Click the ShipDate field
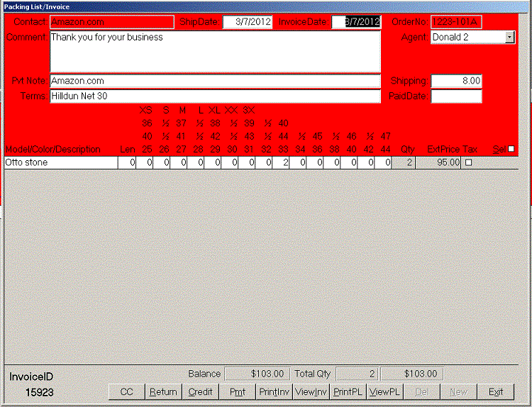The height and width of the screenshot is (407, 532). (x=248, y=22)
